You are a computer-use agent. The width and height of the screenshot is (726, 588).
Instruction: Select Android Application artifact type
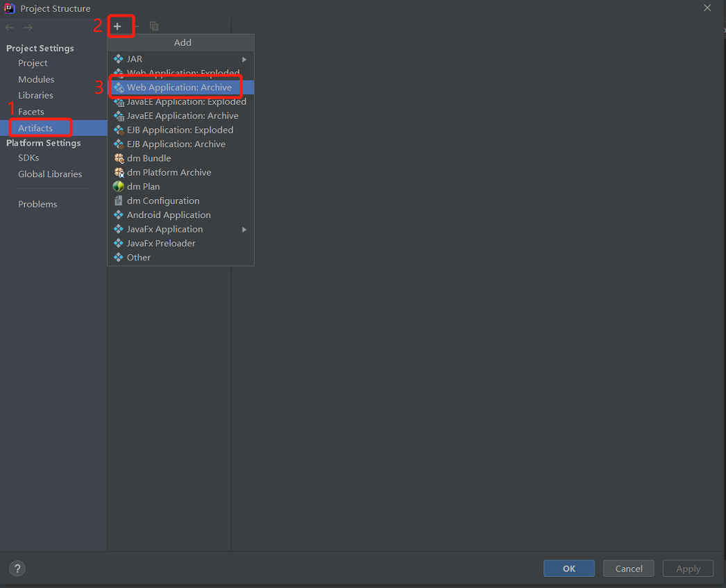[180, 215]
